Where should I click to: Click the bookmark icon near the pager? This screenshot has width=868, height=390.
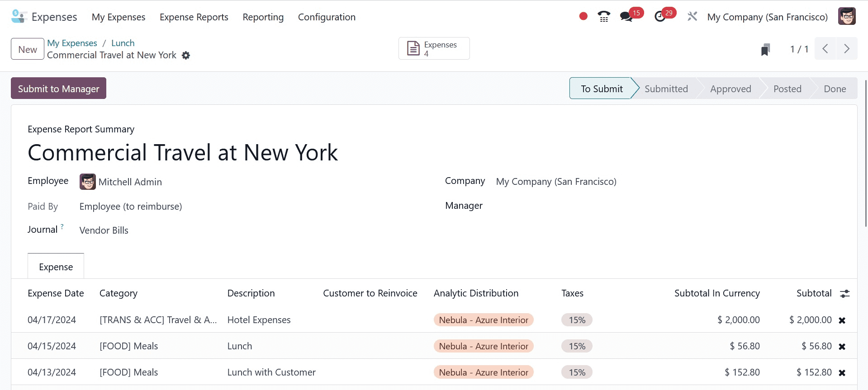[765, 49]
